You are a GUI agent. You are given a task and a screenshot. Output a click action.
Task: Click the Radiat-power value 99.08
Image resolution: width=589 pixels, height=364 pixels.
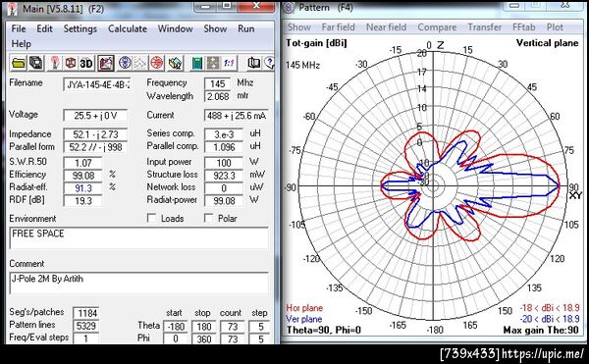click(224, 201)
